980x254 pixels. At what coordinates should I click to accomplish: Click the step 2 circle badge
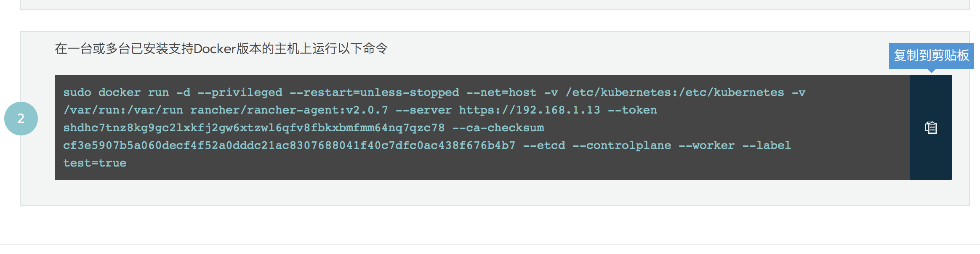[x=21, y=119]
